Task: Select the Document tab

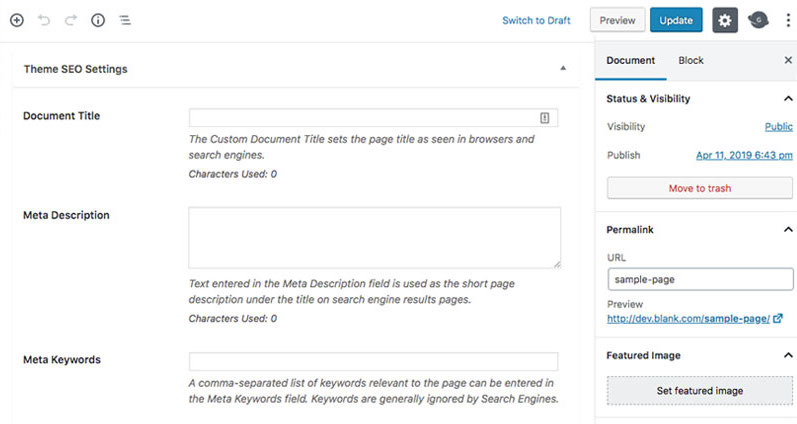Action: 631,61
